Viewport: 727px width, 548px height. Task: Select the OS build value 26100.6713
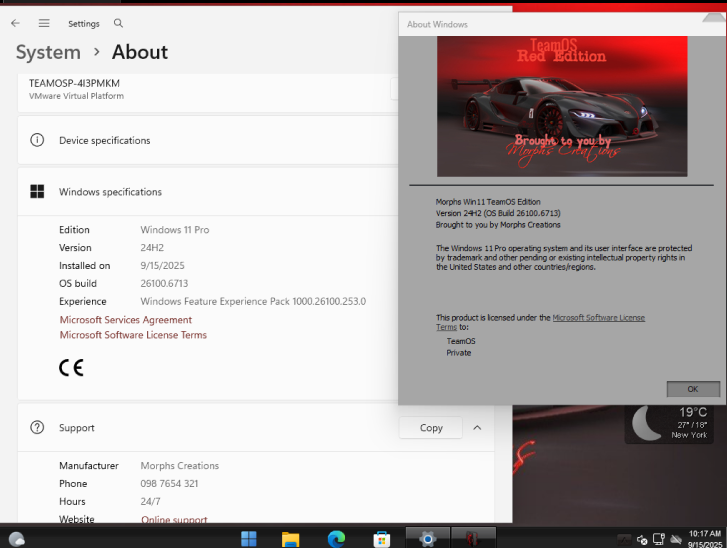[164, 283]
